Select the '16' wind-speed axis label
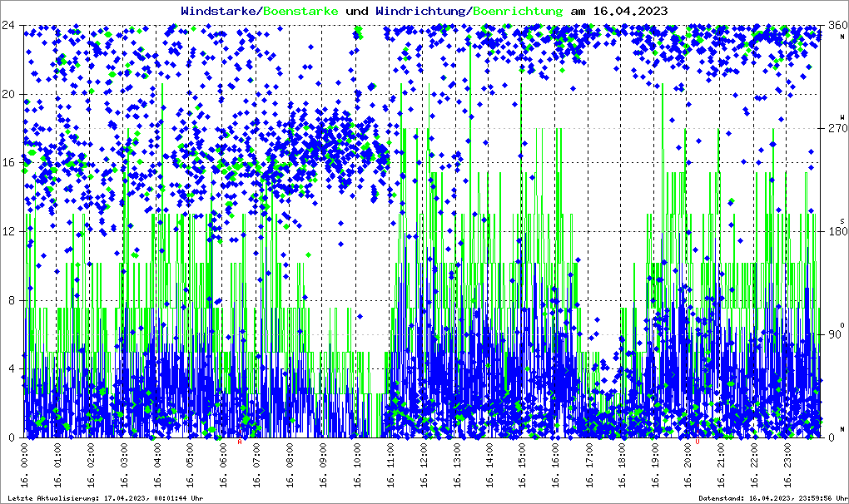Screen dimensions: 849x504 (8, 163)
